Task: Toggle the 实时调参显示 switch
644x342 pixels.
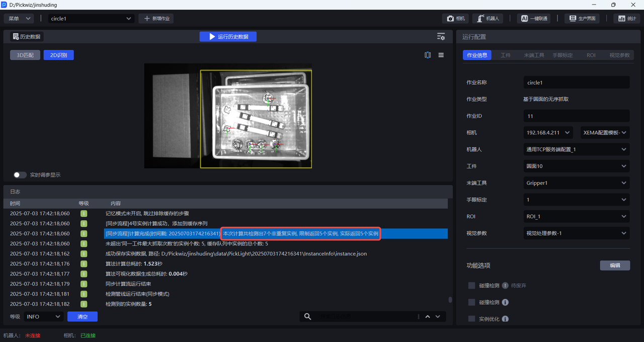Action: click(x=20, y=175)
